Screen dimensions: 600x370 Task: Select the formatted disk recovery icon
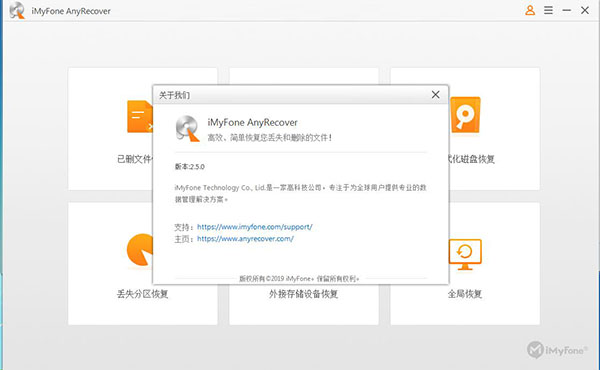[465, 115]
